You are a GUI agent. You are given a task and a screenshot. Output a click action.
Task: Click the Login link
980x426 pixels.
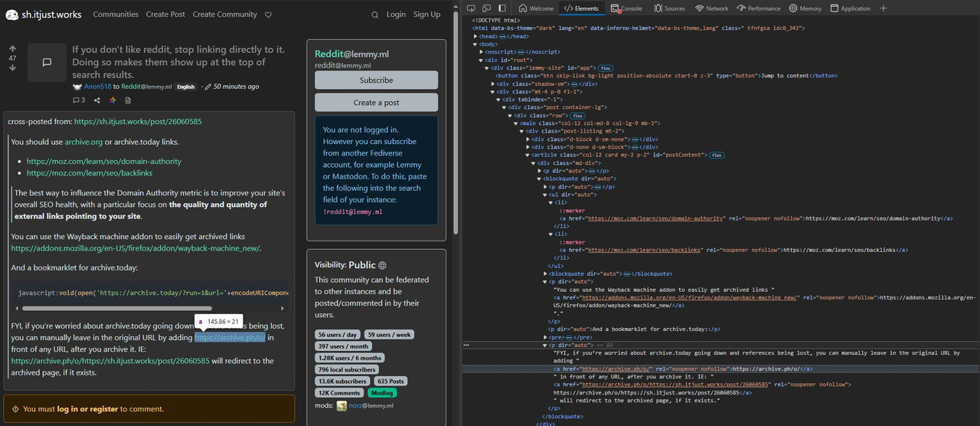pos(396,15)
